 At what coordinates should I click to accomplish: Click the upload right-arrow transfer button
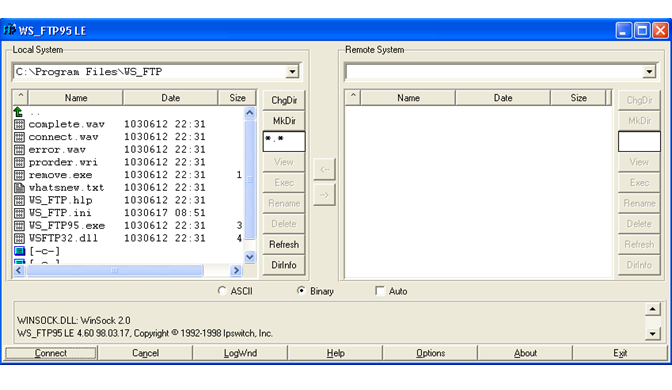click(x=324, y=195)
